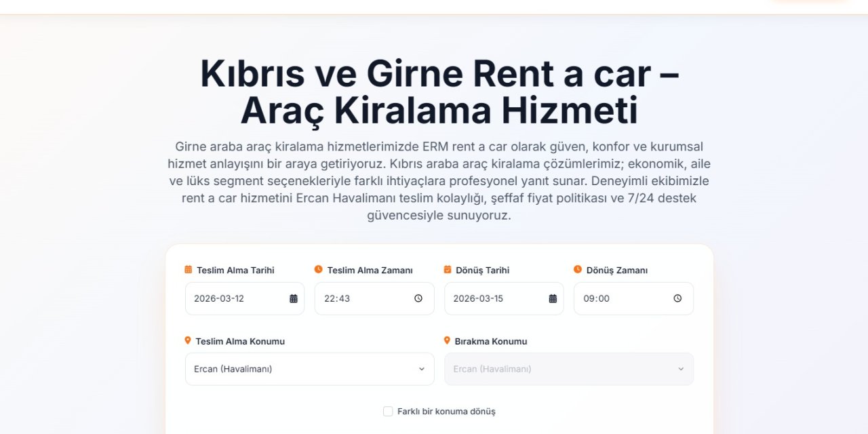Image resolution: width=868 pixels, height=434 pixels.
Task: Click the pickup time field showing 22:43
Action: tap(366, 298)
